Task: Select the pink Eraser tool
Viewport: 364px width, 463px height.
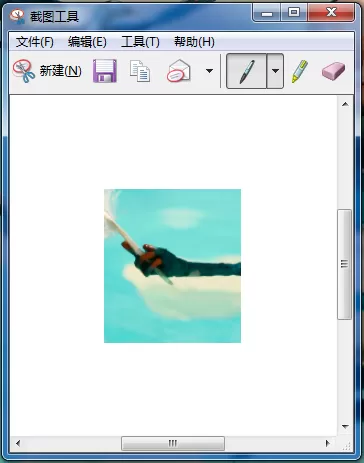Action: point(333,71)
